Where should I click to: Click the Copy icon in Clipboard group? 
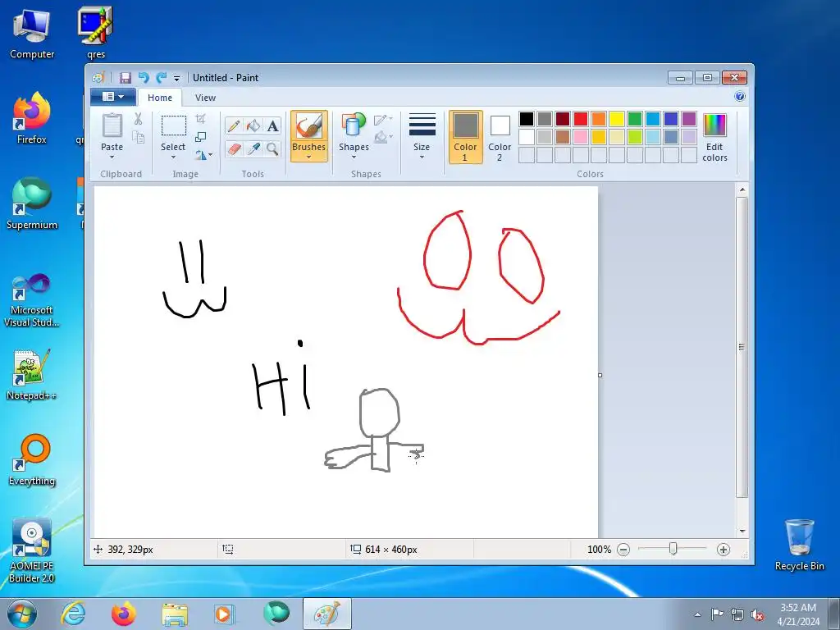(138, 137)
